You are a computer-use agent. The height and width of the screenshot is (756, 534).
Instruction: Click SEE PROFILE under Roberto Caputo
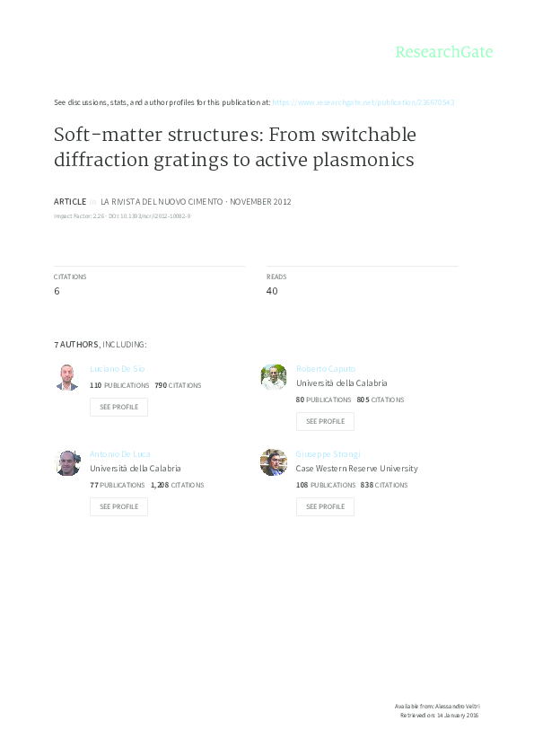point(325,421)
